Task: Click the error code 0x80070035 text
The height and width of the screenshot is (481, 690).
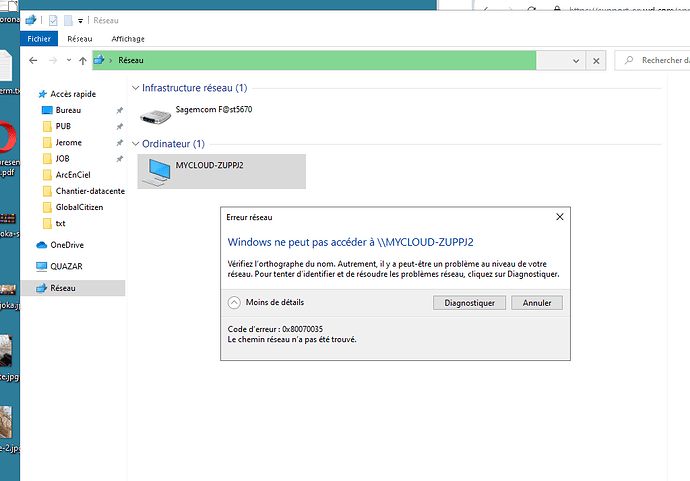Action: tap(302, 329)
